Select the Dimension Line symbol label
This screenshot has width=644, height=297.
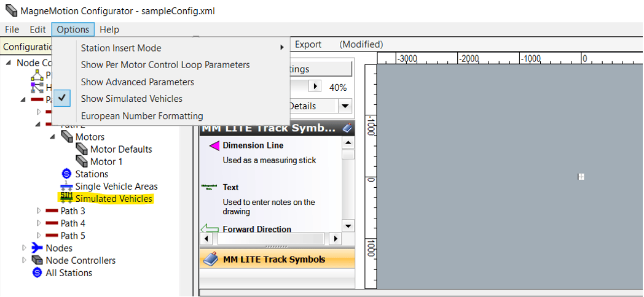253,145
